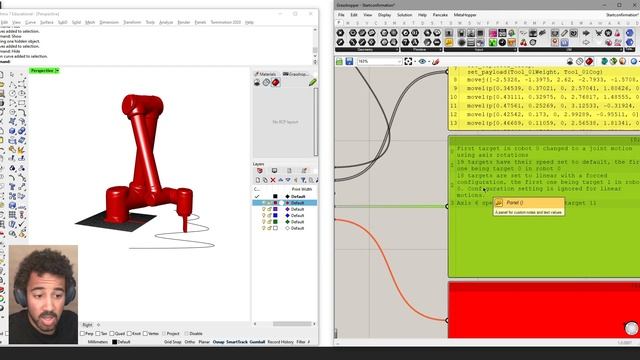Open the Perspective viewport title dropdown
The height and width of the screenshot is (360, 640).
coord(57,71)
